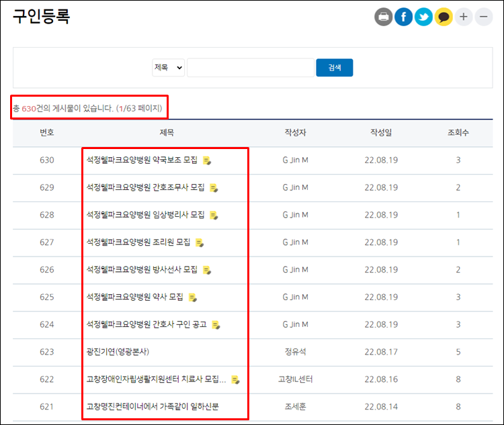Open post 고창장애인자립생활지원센터 치료사 모집
504x425 pixels.
coord(156,379)
